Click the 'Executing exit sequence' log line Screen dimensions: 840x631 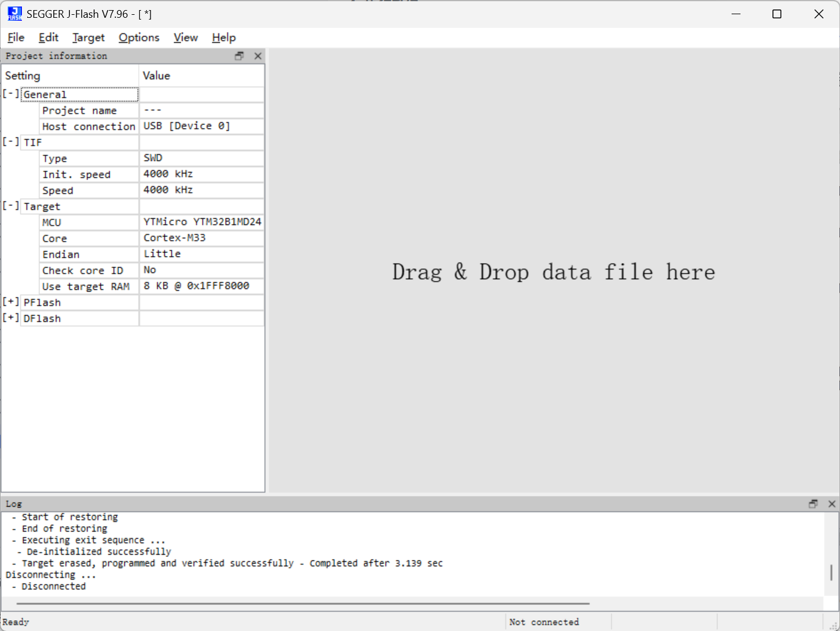[88, 540]
